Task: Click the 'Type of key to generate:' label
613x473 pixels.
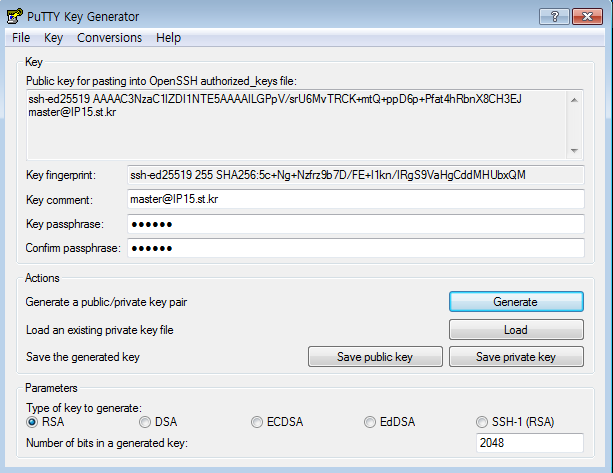Action: click(x=84, y=408)
